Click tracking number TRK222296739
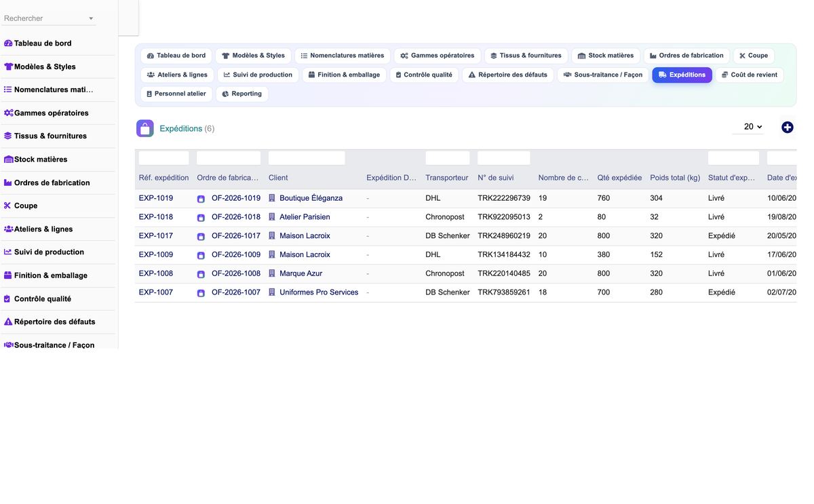 [504, 198]
